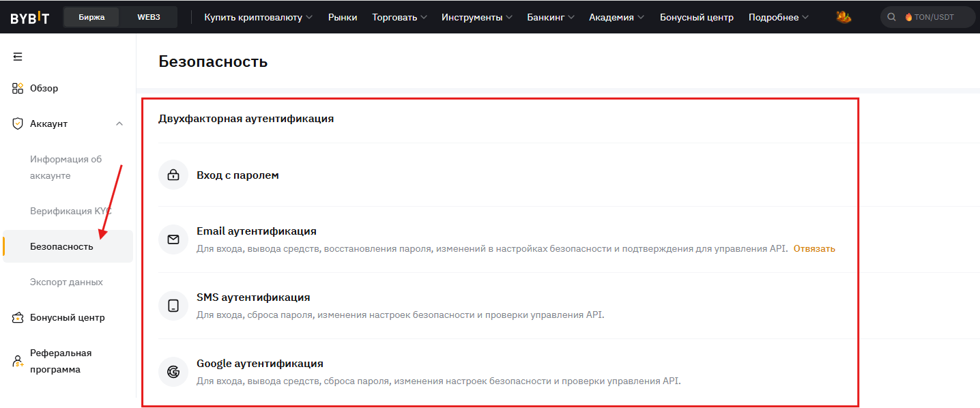Select Верификация KYC in sidebar
The height and width of the screenshot is (408, 980).
[70, 211]
